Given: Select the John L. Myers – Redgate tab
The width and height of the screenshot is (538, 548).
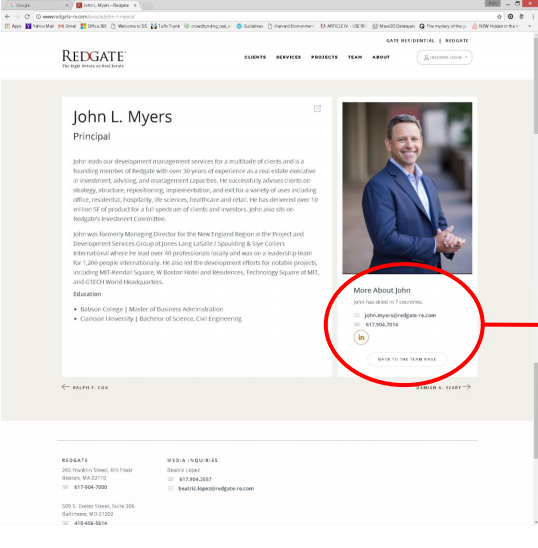Looking at the screenshot, I should click(105, 5).
